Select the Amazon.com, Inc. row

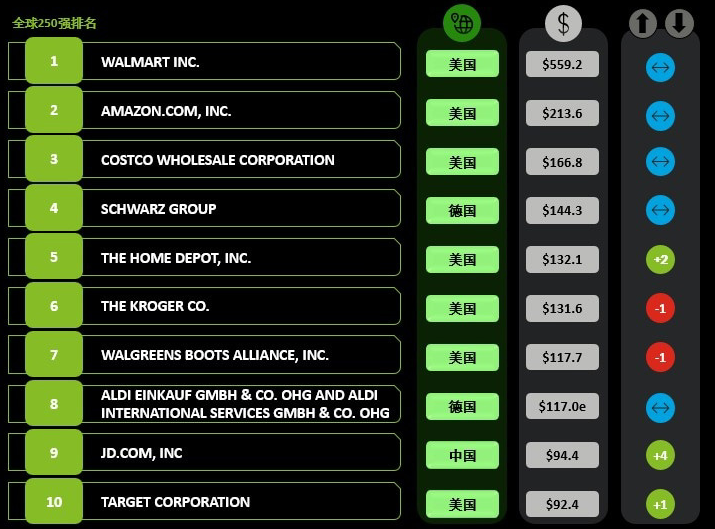coord(204,110)
